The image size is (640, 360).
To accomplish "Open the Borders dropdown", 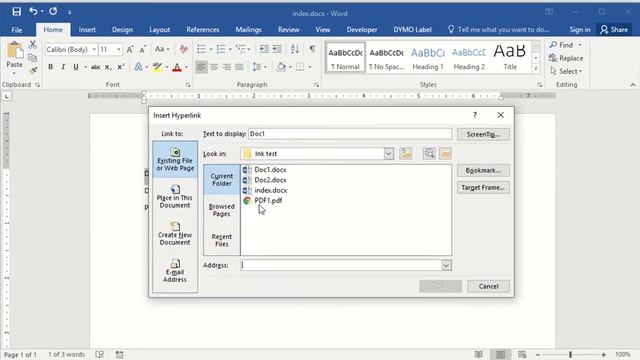I will 310,67.
